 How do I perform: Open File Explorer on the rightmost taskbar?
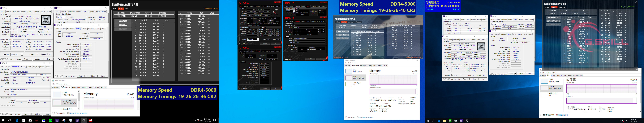[445, 121]
